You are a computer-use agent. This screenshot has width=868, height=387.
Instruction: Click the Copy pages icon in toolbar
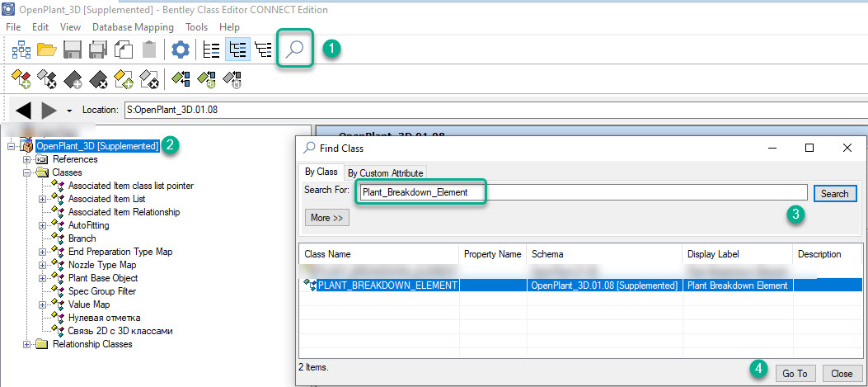[124, 50]
